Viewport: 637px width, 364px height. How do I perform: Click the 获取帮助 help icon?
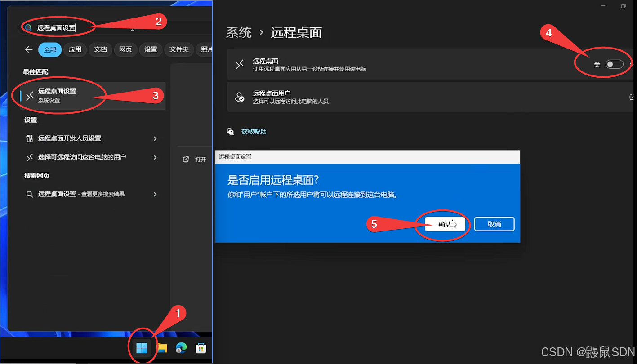pos(231,131)
